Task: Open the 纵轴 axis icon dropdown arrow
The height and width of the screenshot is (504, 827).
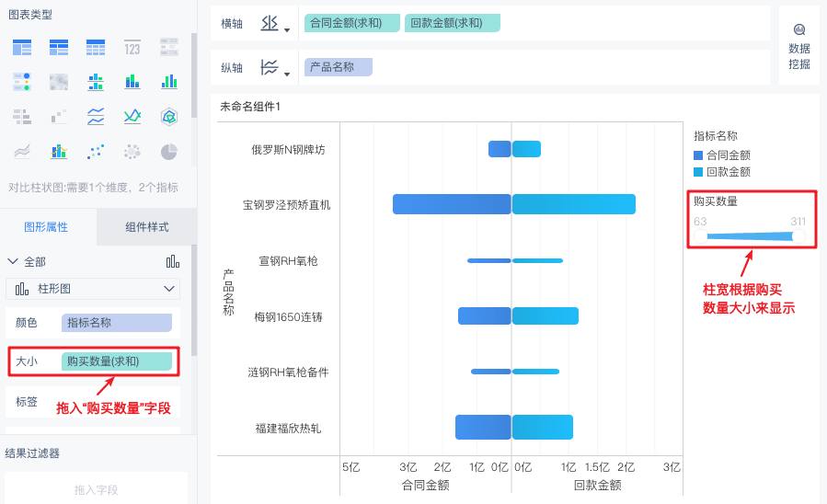Action: 287,74
